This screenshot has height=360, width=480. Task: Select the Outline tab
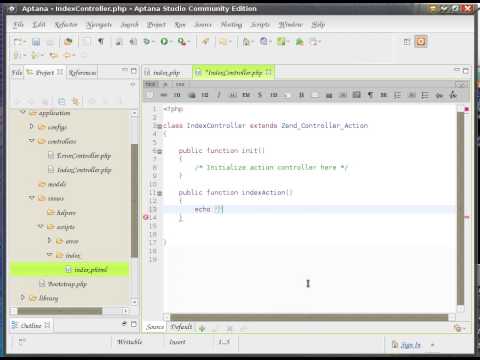click(x=31, y=325)
